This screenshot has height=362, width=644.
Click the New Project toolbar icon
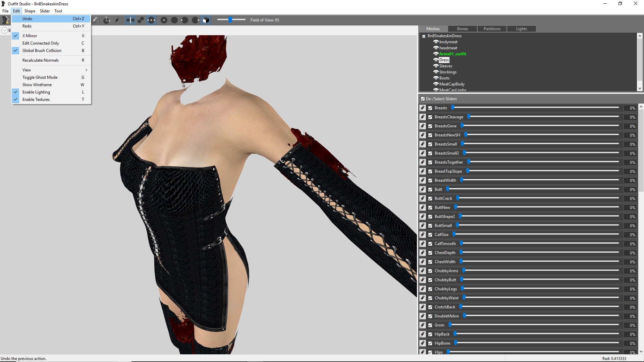[x=5, y=20]
